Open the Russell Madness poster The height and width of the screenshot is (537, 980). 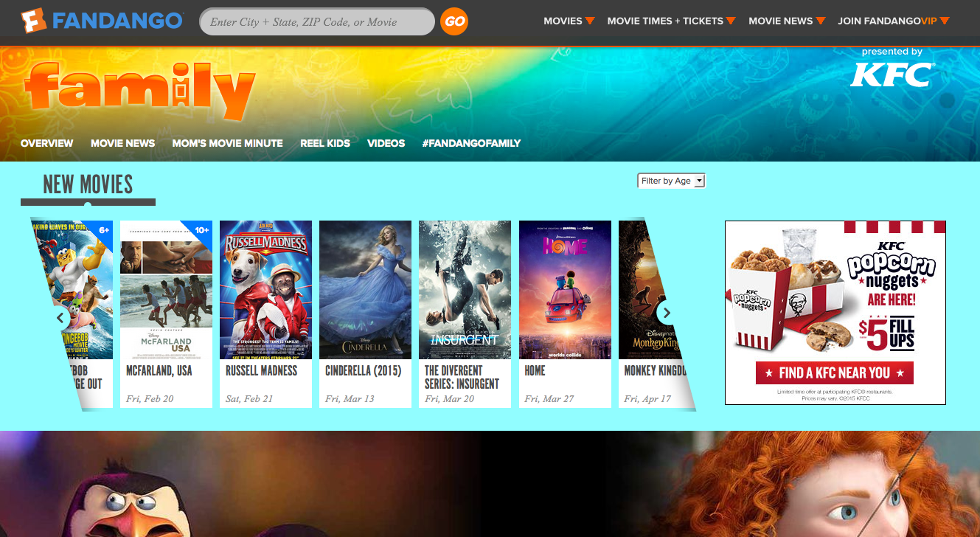click(265, 290)
